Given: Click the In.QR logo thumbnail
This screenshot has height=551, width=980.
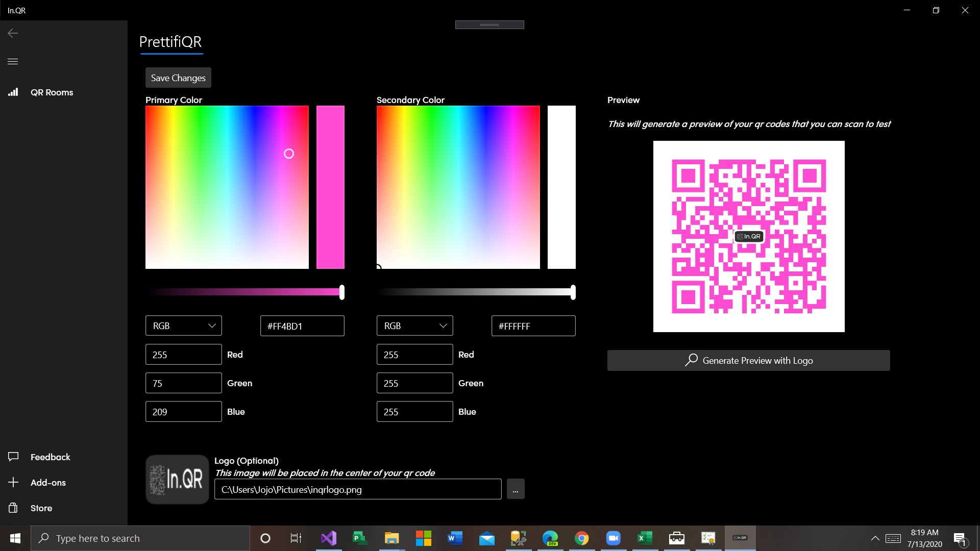Looking at the screenshot, I should coord(177,480).
